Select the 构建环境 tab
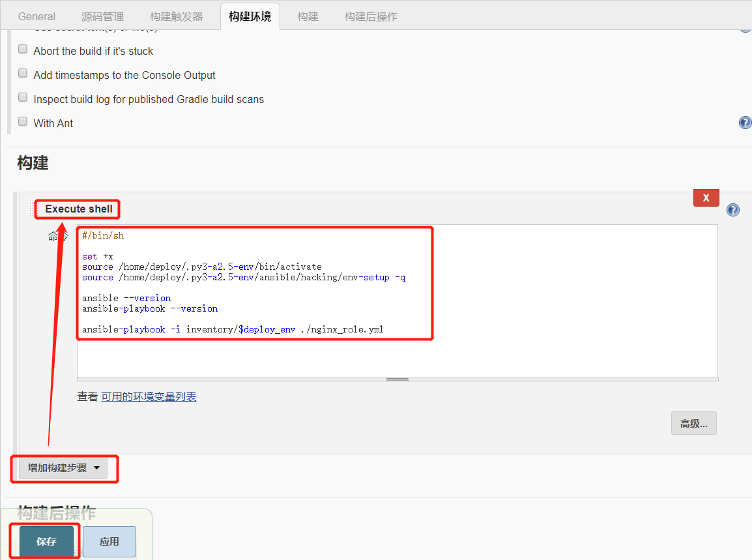 250,16
